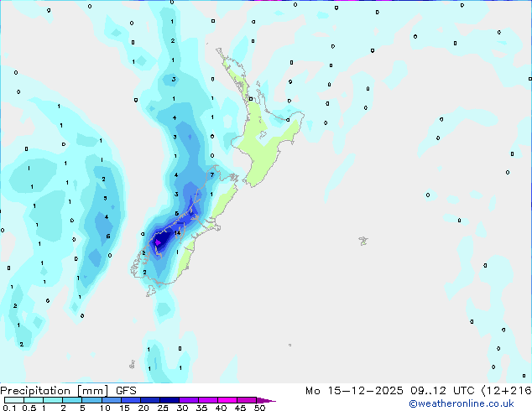Click the legend scale label '15'
Screen dimensions: 532x411
click(124, 408)
